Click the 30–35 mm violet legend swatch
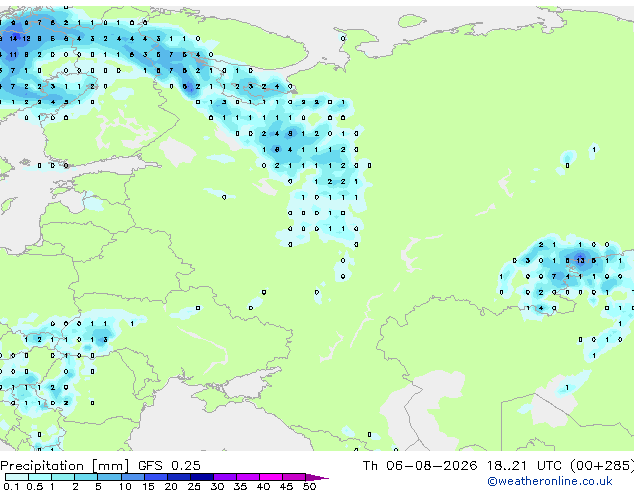Screen dimensions: 634x490 (225, 477)
